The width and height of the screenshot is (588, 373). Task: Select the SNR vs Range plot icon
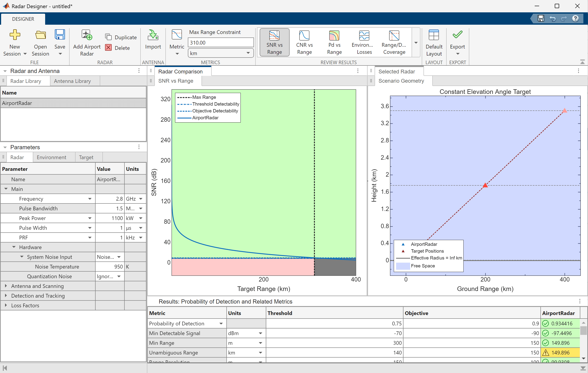tap(274, 36)
